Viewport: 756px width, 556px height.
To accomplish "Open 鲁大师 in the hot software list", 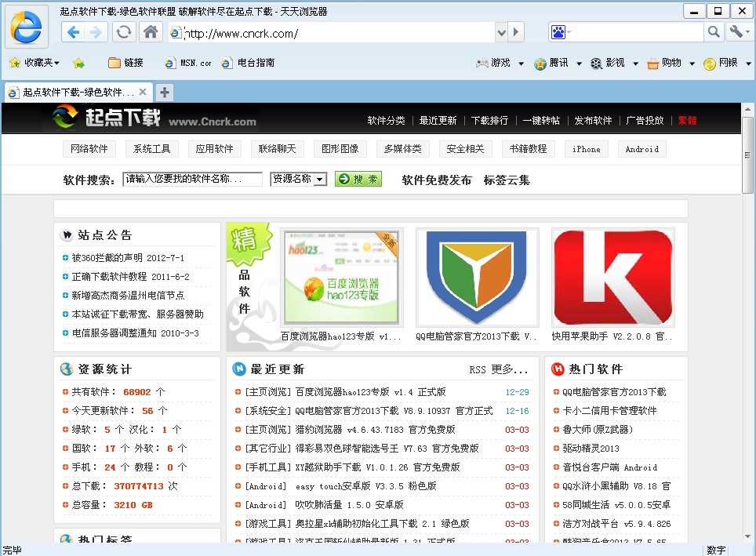I will (598, 429).
